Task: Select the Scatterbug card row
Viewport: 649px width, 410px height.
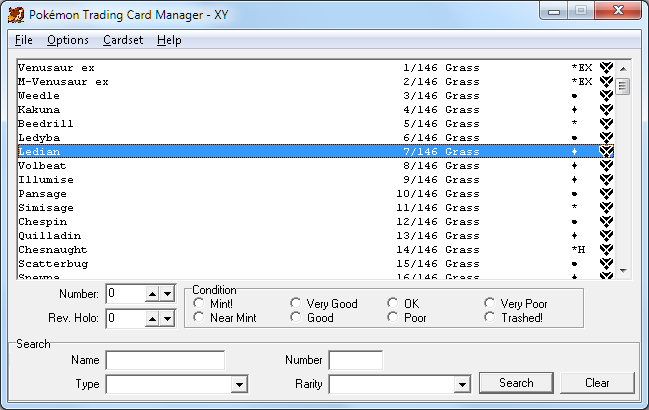Action: click(x=316, y=264)
